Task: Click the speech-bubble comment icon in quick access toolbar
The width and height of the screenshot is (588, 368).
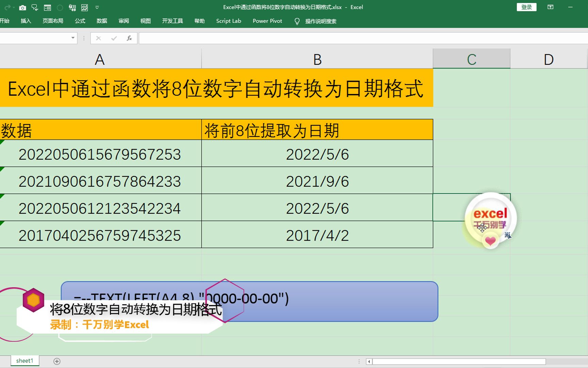Action: (35, 7)
